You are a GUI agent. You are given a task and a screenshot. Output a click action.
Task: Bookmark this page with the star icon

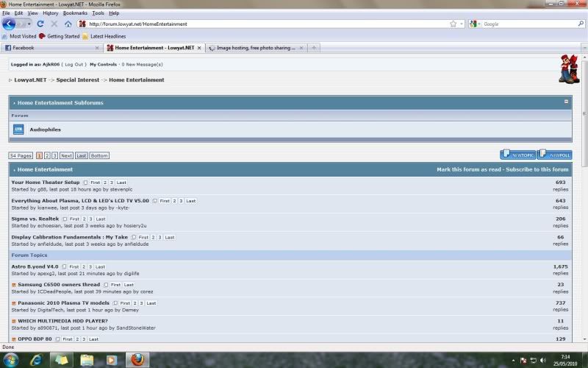coord(453,24)
